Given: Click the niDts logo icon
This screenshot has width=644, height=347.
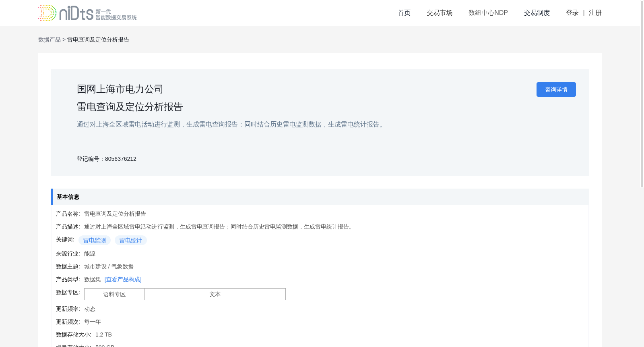Looking at the screenshot, I should tap(87, 13).
